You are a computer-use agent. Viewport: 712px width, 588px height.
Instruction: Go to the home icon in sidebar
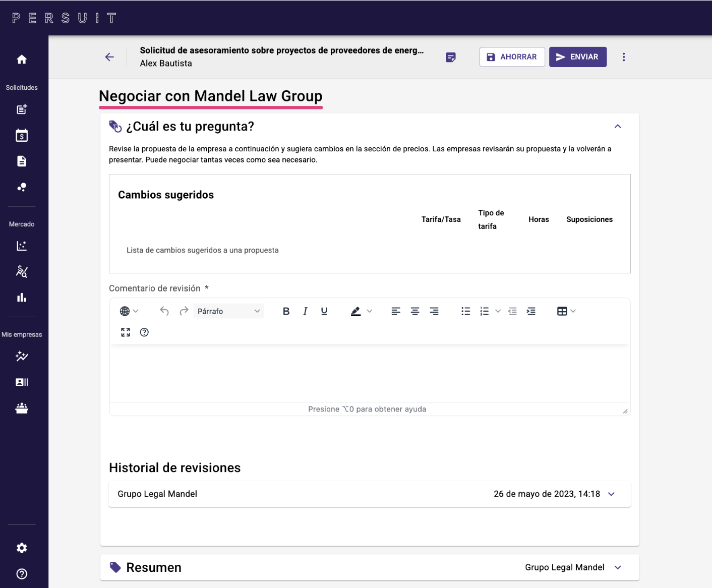point(22,60)
